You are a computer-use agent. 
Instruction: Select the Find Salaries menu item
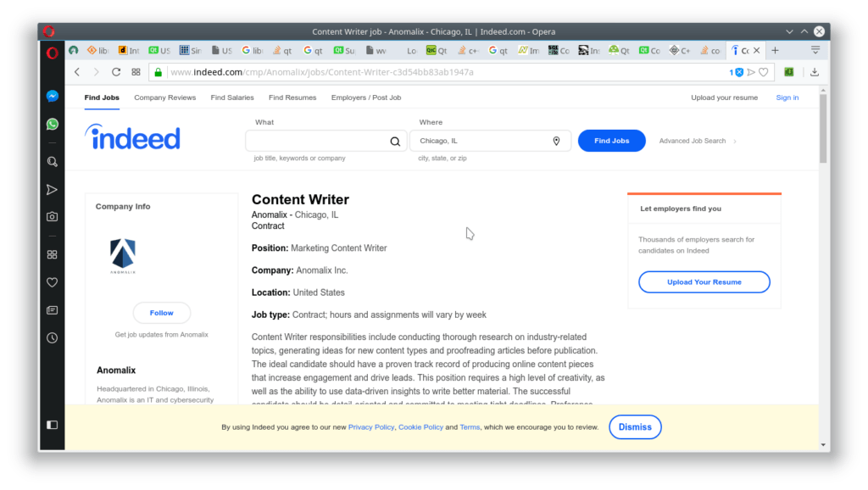232,97
